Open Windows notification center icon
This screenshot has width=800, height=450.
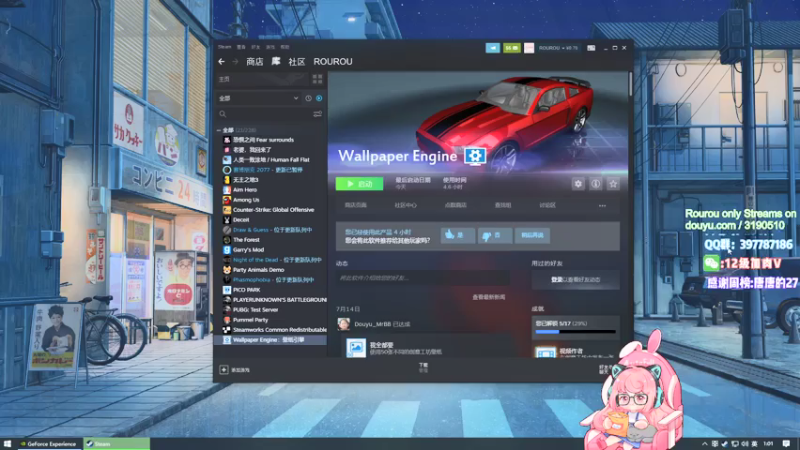point(786,444)
